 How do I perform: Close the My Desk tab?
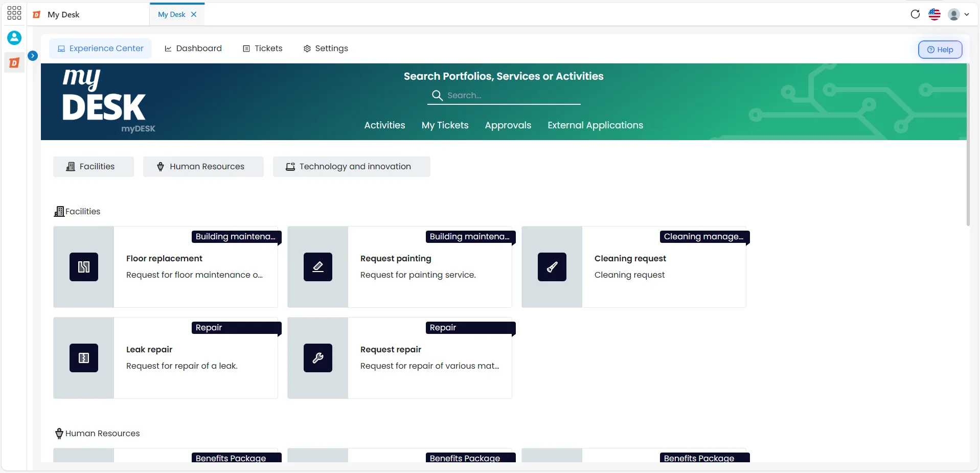click(194, 14)
